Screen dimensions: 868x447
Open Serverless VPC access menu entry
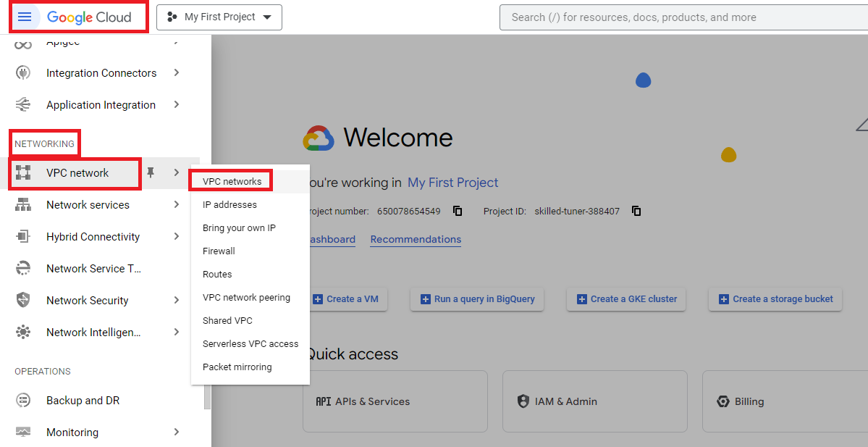click(250, 344)
